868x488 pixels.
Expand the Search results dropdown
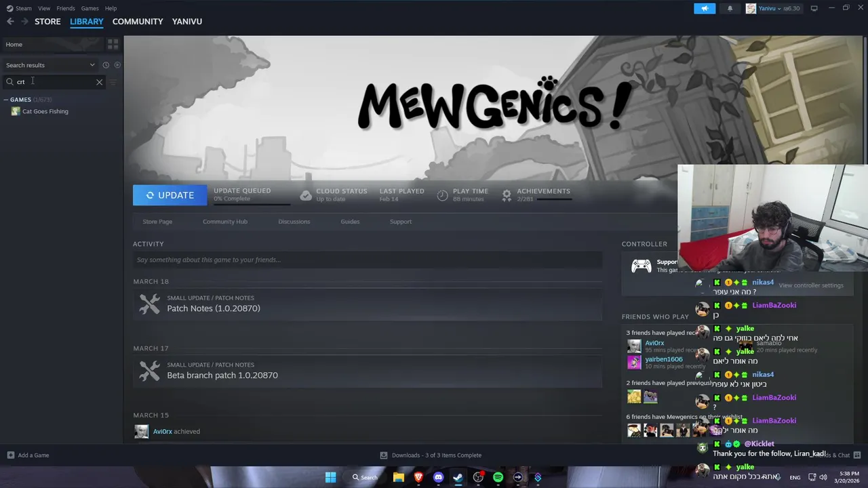coord(50,65)
